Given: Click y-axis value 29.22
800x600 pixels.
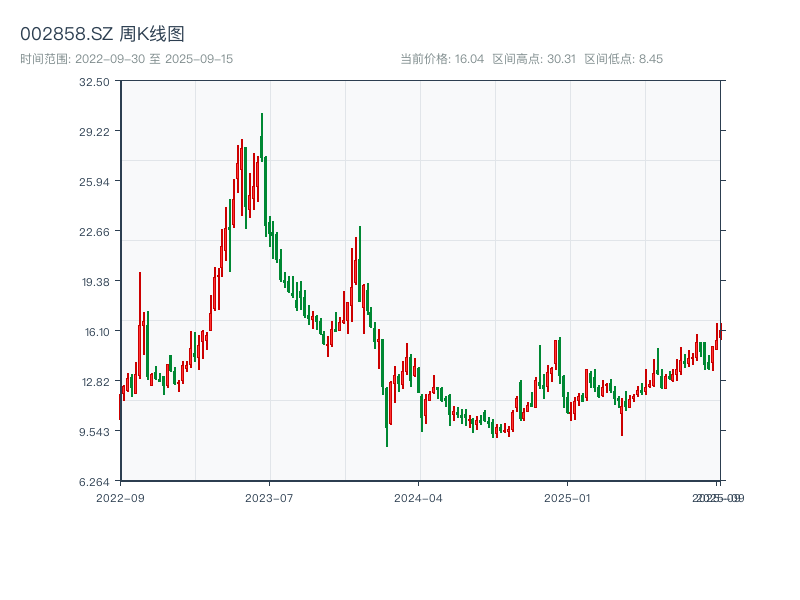Looking at the screenshot, I should pyautogui.click(x=94, y=132).
